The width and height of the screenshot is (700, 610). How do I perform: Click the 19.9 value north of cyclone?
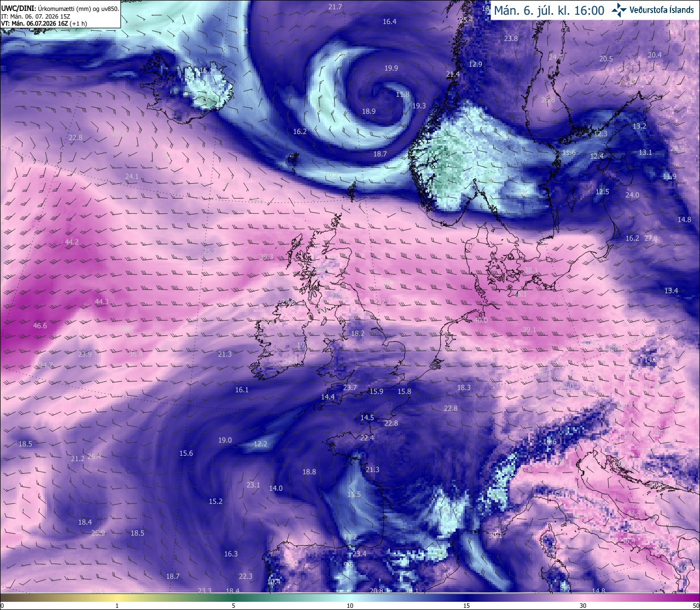click(x=391, y=68)
